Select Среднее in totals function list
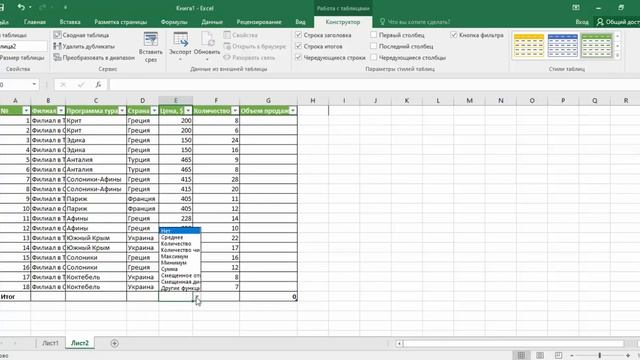 tap(180, 237)
